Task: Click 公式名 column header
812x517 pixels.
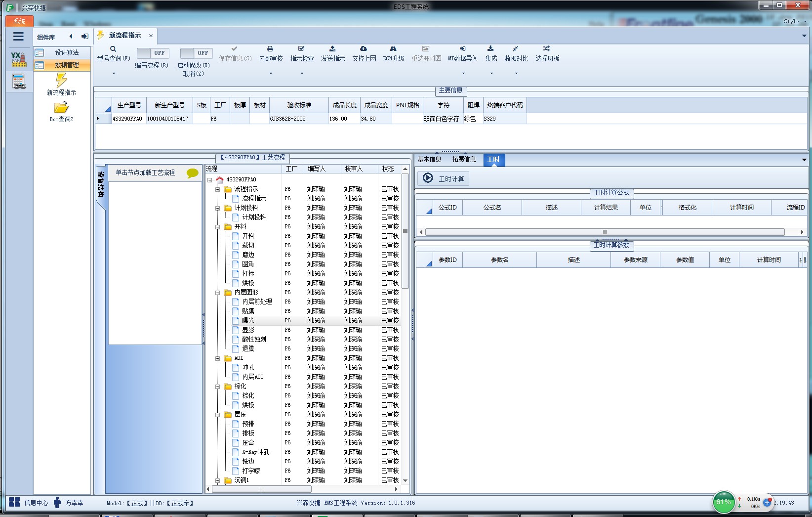Action: click(x=492, y=208)
